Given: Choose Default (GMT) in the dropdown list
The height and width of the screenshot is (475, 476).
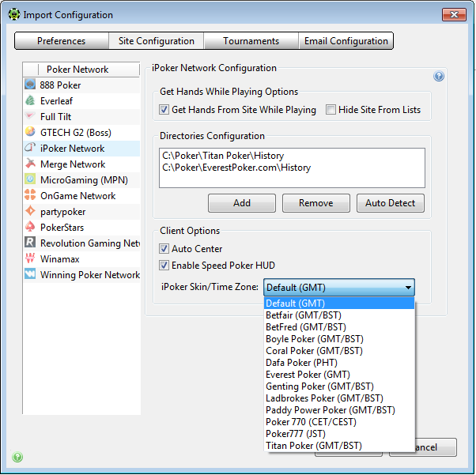Looking at the screenshot, I should [339, 303].
